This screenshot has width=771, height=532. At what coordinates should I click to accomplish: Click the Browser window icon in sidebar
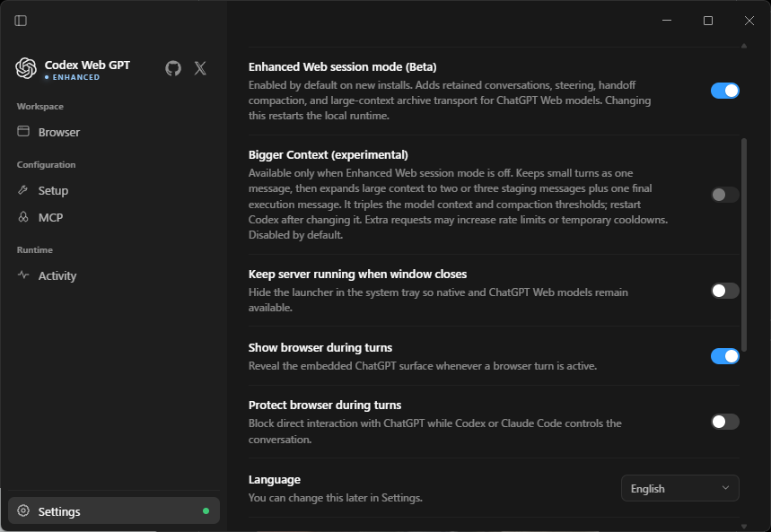coord(23,131)
